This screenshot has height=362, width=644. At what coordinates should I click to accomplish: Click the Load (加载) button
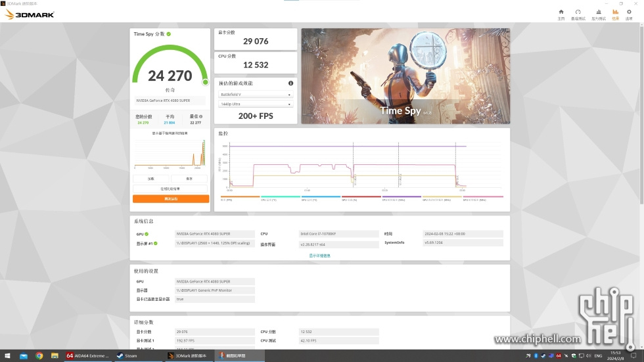(x=151, y=179)
